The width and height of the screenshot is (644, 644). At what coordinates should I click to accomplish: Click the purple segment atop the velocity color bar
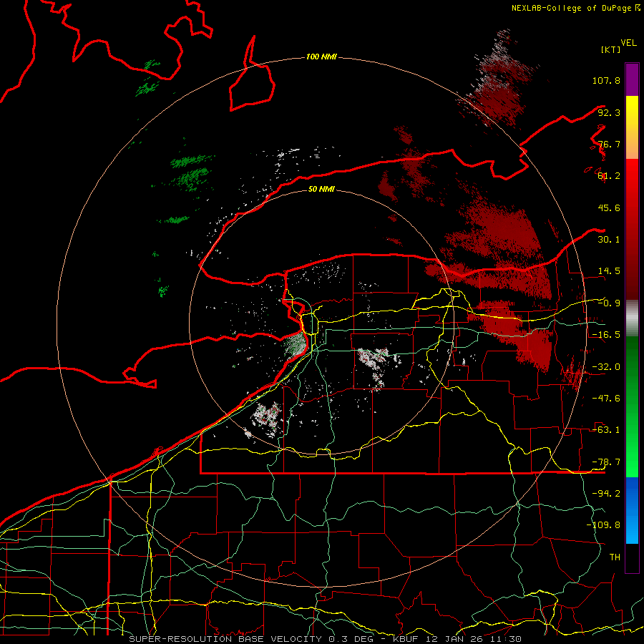(x=632, y=80)
